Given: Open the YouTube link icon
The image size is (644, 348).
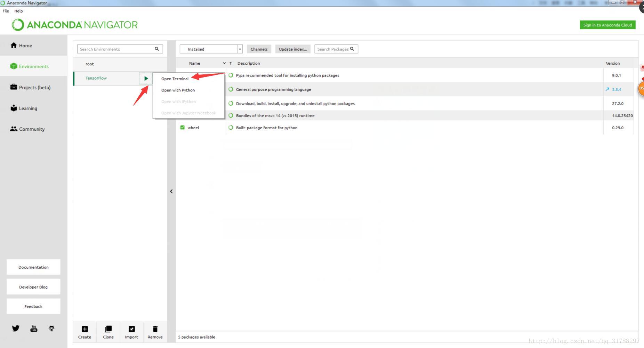Looking at the screenshot, I should (34, 328).
